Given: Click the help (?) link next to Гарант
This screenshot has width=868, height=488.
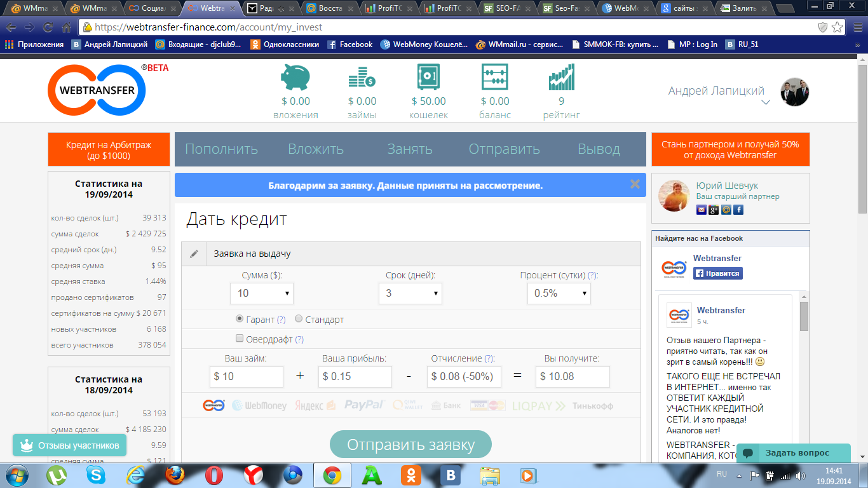Looking at the screenshot, I should click(281, 320).
